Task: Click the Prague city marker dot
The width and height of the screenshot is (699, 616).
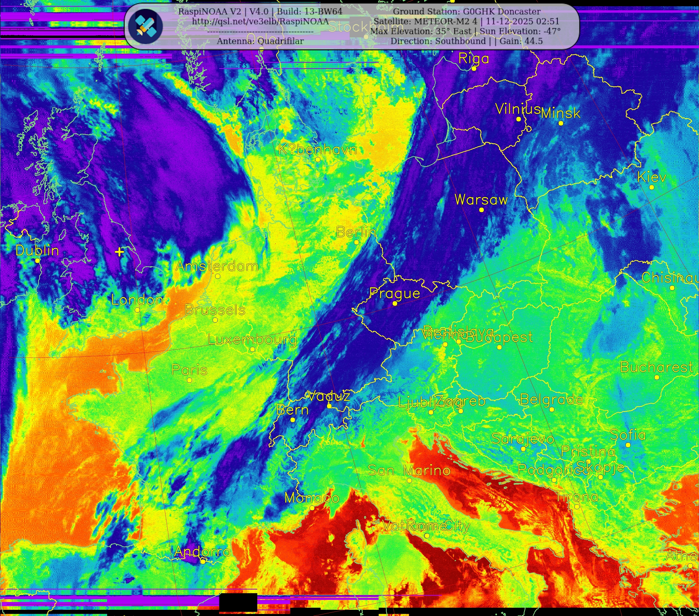Action: 395,304
